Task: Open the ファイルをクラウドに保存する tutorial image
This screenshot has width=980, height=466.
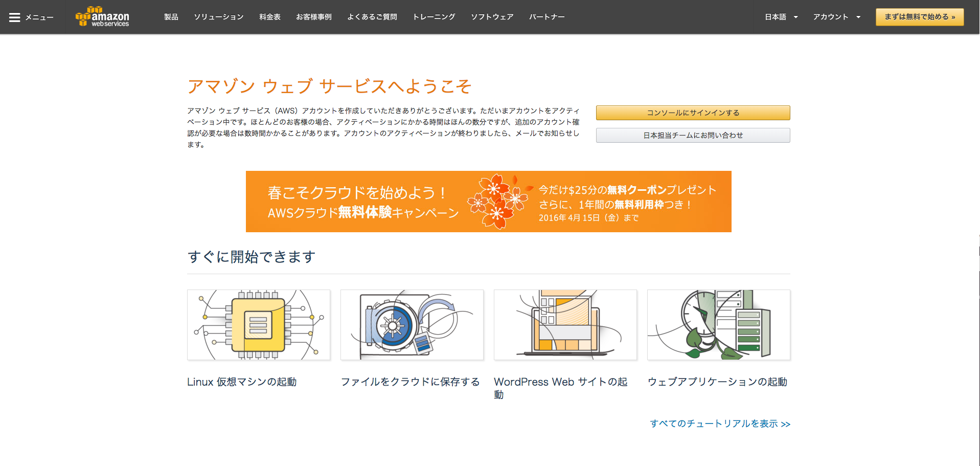Action: click(x=412, y=324)
